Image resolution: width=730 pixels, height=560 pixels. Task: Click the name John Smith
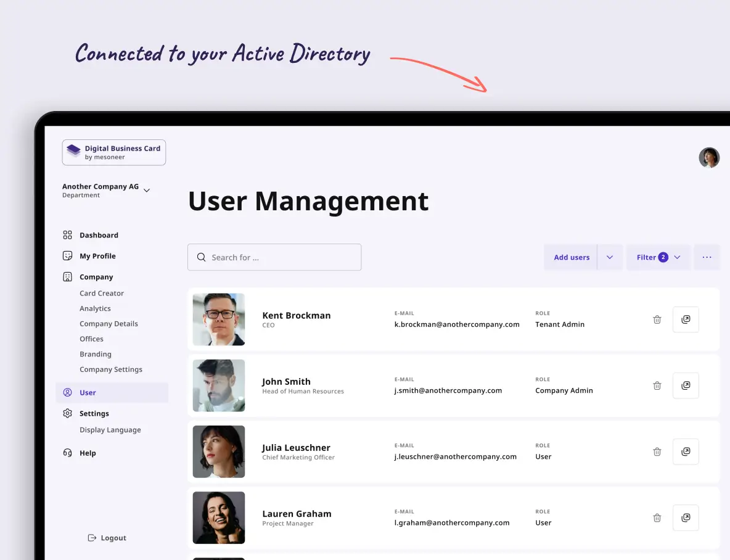[286, 382]
